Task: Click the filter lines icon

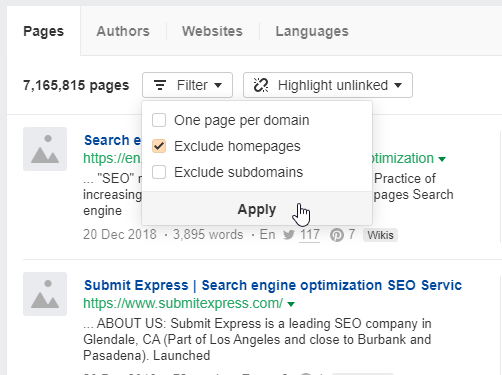Action: click(x=160, y=85)
